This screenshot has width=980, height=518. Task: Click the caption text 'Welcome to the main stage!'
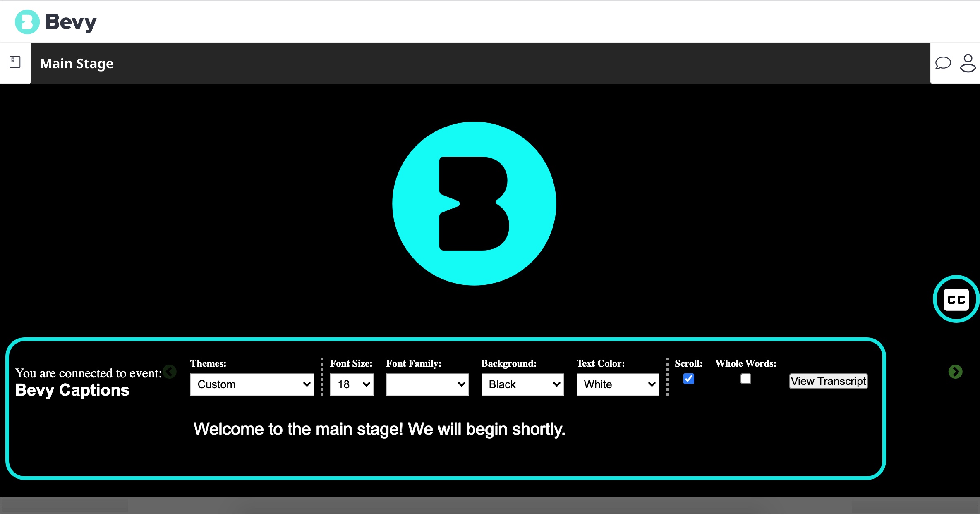[298, 429]
